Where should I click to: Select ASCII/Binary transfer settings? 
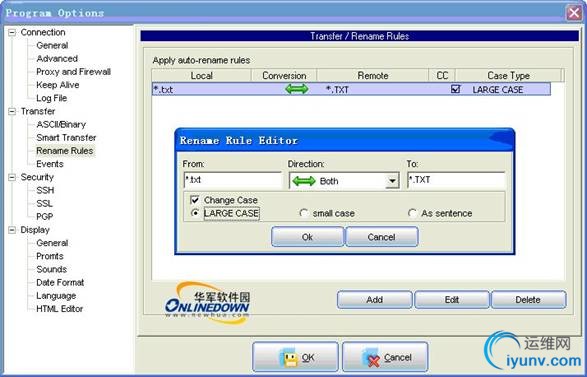[x=61, y=125]
